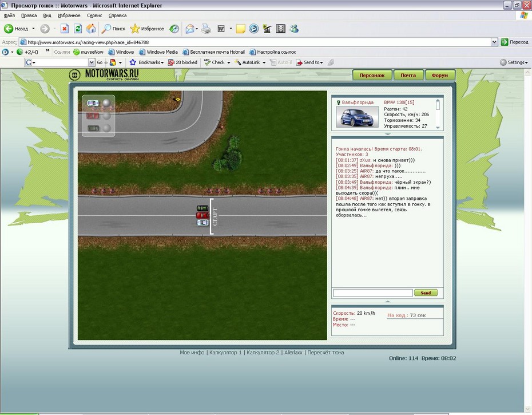Open the Windows Media link bookmark
Viewport: 532px width, 415px height.
click(x=158, y=52)
